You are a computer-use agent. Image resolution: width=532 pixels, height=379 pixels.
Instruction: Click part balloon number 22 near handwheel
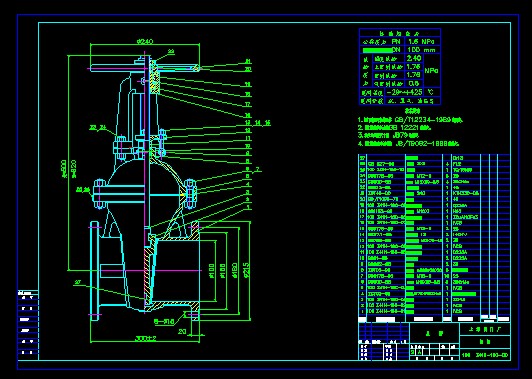171,52
